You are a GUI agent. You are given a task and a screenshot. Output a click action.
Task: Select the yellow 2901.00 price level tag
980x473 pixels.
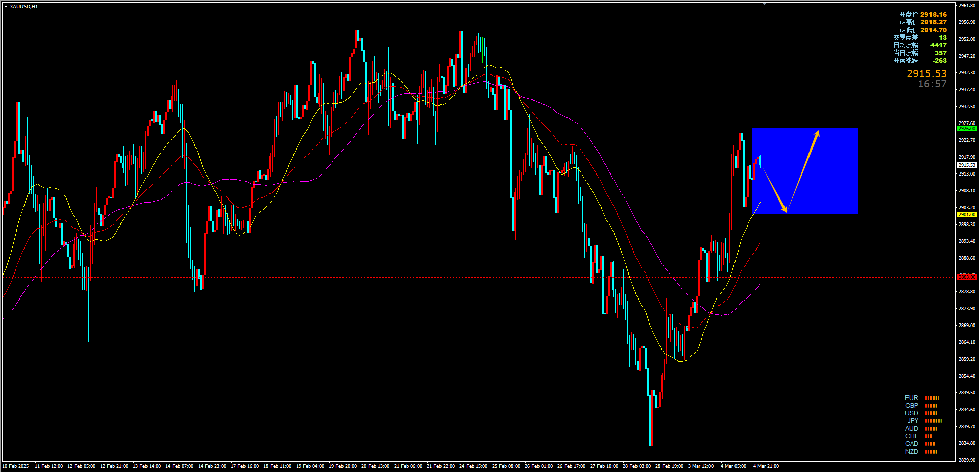click(x=967, y=215)
